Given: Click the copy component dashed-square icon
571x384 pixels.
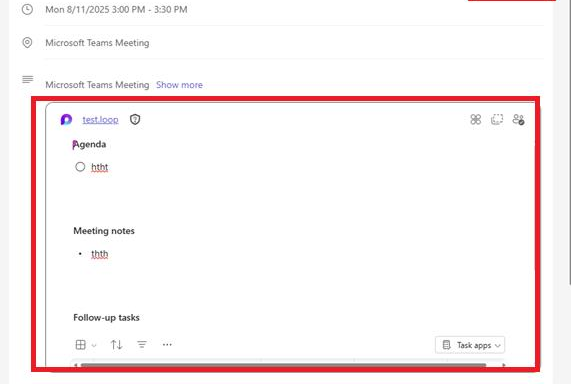Looking at the screenshot, I should pos(497,119).
